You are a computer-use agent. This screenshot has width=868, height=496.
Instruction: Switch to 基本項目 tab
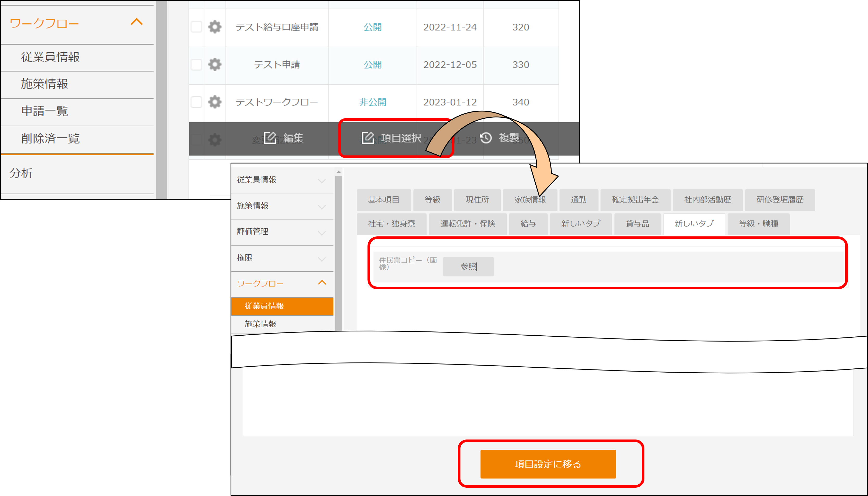(384, 200)
